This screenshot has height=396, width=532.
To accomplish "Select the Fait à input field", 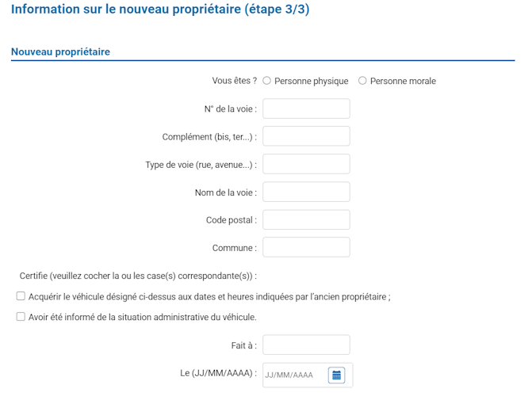I will (x=306, y=345).
